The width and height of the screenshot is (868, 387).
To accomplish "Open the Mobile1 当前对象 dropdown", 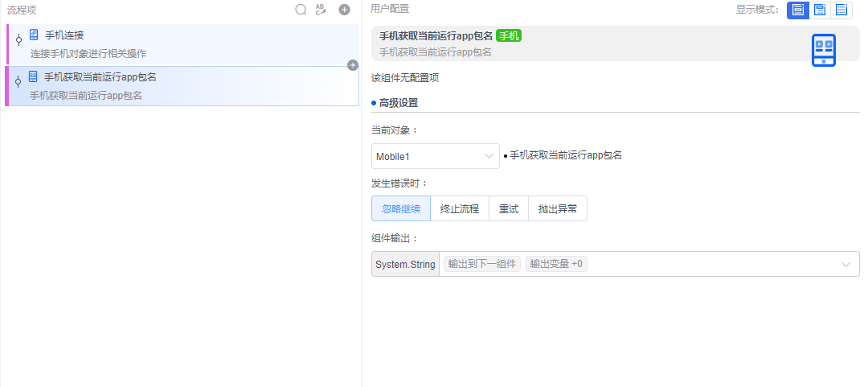I will [x=435, y=156].
